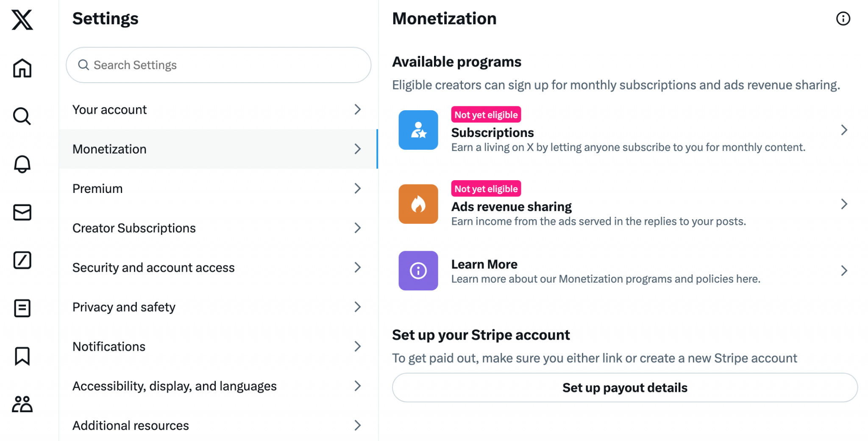This screenshot has width=868, height=441.
Task: Click inside the Search Settings field
Action: click(x=218, y=65)
